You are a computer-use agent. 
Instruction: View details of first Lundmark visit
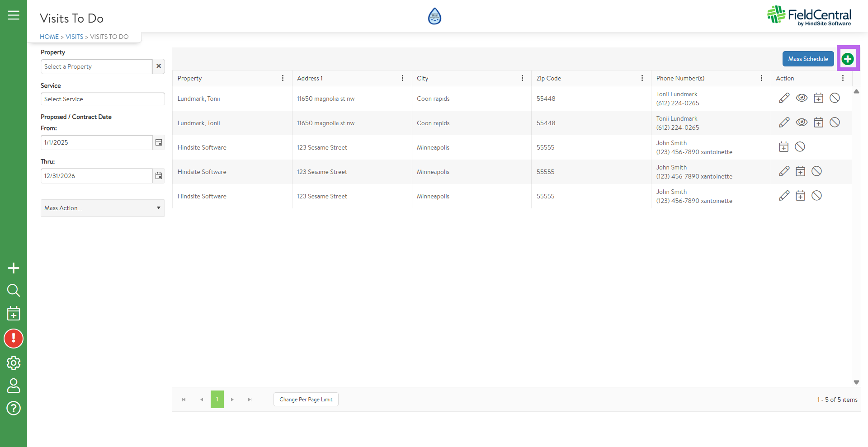[802, 98]
